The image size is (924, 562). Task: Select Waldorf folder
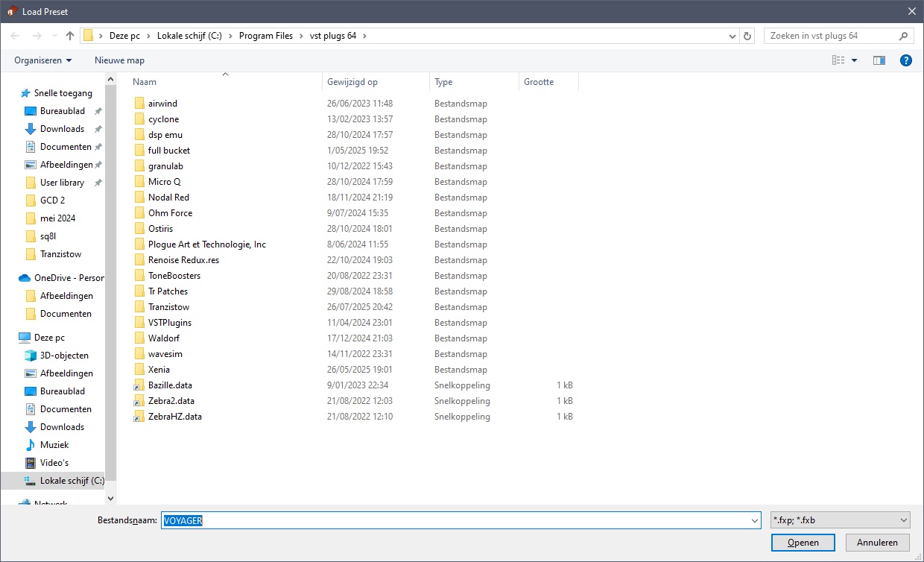[163, 338]
